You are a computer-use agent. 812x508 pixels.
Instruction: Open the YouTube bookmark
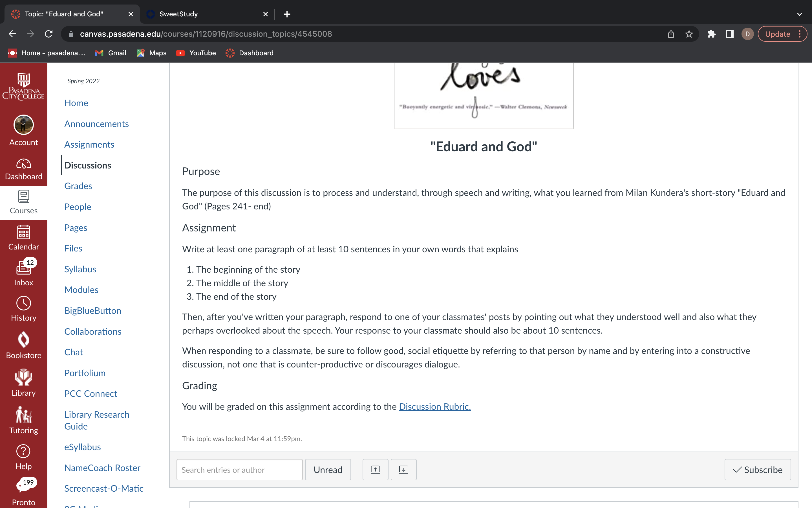(x=196, y=53)
